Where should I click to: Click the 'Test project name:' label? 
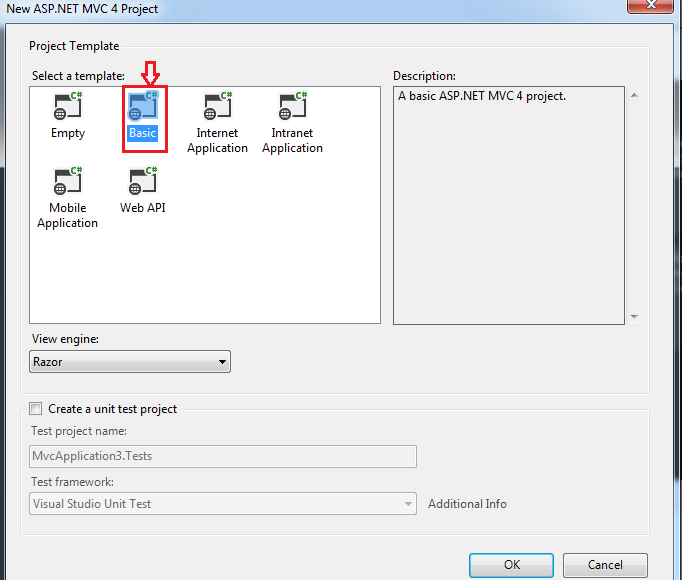point(79,431)
